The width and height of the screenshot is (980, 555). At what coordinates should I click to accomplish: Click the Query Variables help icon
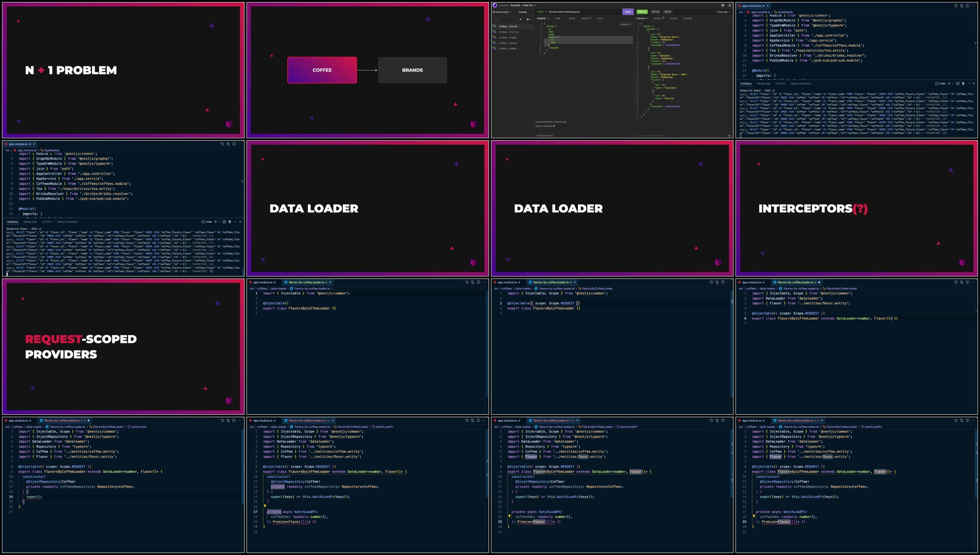pos(554,126)
